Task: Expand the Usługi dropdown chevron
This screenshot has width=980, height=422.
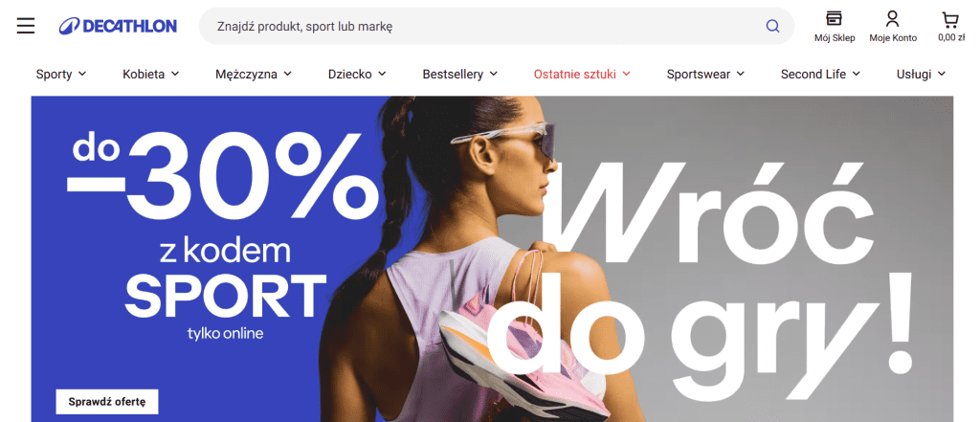Action: pyautogui.click(x=942, y=74)
